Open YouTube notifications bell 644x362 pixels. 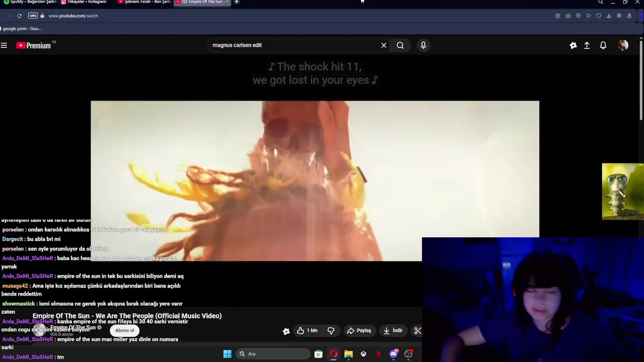tap(603, 45)
